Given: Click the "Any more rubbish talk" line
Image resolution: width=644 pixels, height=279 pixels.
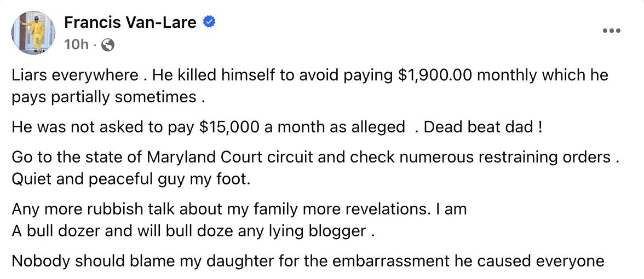Looking at the screenshot, I should [239, 209].
